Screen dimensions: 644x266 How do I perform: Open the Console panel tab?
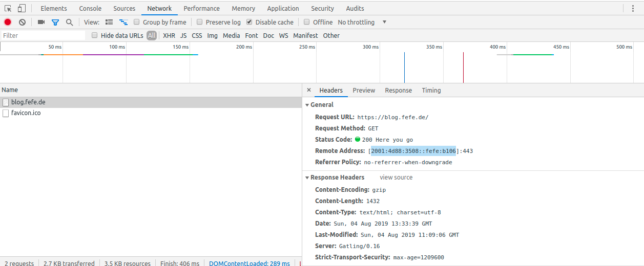pos(90,8)
